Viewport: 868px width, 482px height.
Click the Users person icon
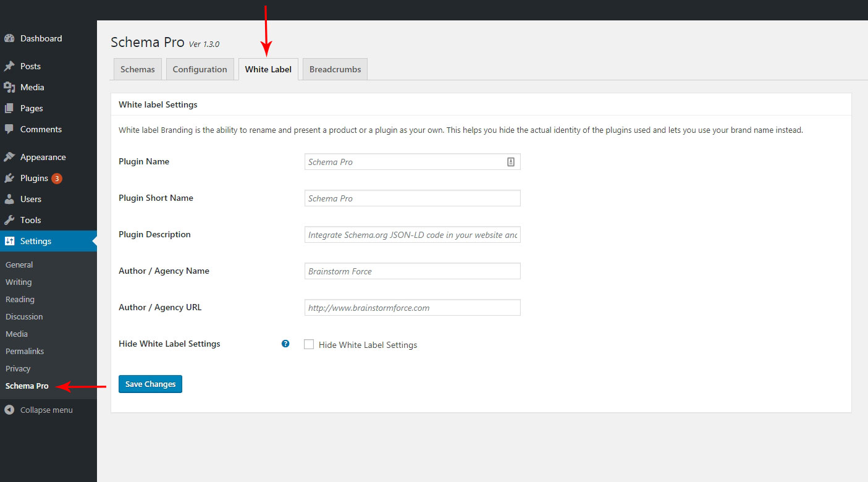(9, 199)
